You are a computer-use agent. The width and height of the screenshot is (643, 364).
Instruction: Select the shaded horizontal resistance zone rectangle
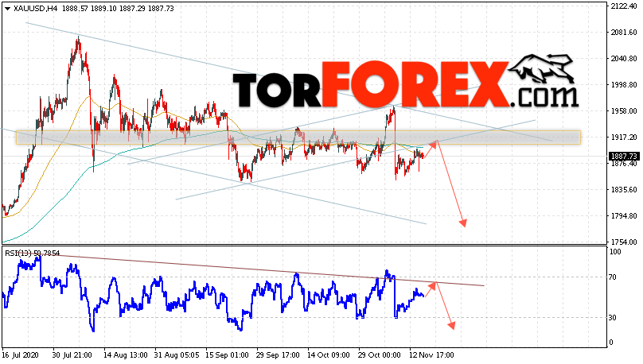298,137
